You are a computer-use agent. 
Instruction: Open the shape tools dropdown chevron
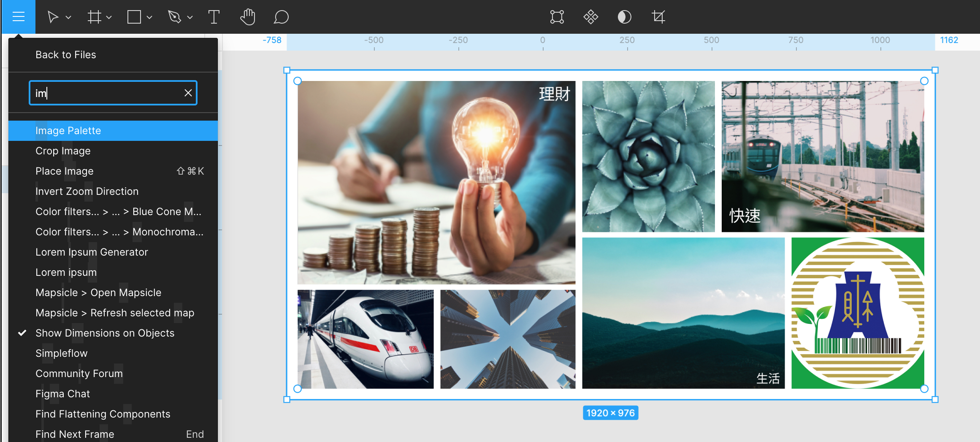point(149,17)
